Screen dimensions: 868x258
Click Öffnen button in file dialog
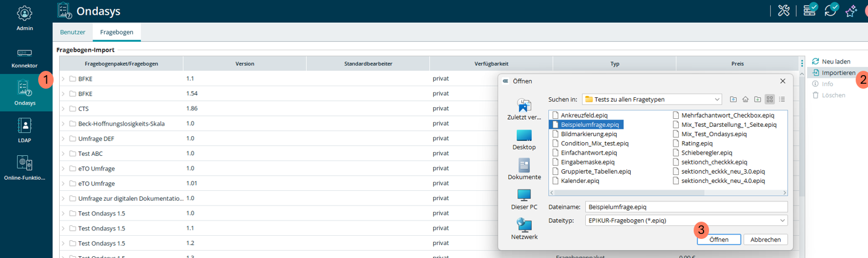point(718,240)
